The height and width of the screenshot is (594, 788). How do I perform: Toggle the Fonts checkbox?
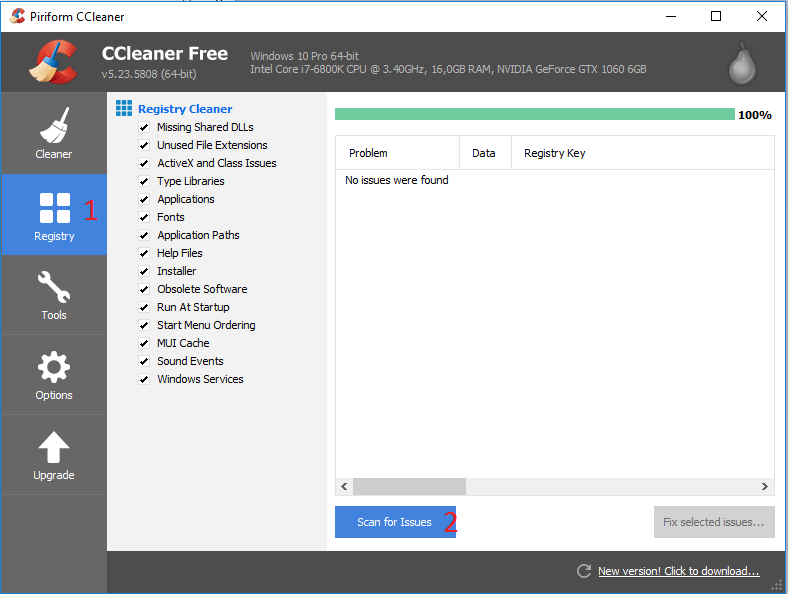(x=144, y=217)
